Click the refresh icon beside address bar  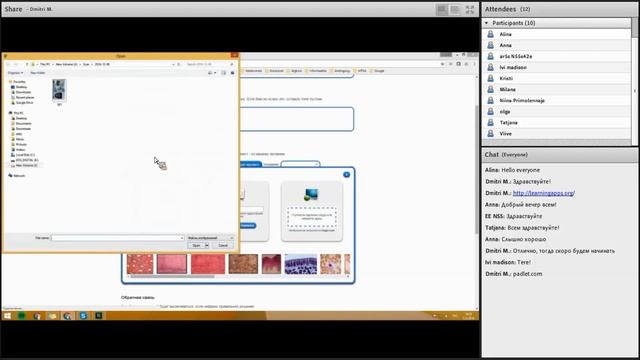[179, 64]
